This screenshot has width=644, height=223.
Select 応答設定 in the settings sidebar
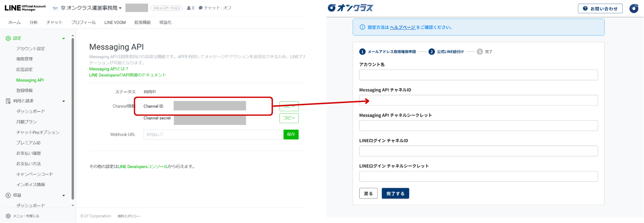(25, 70)
